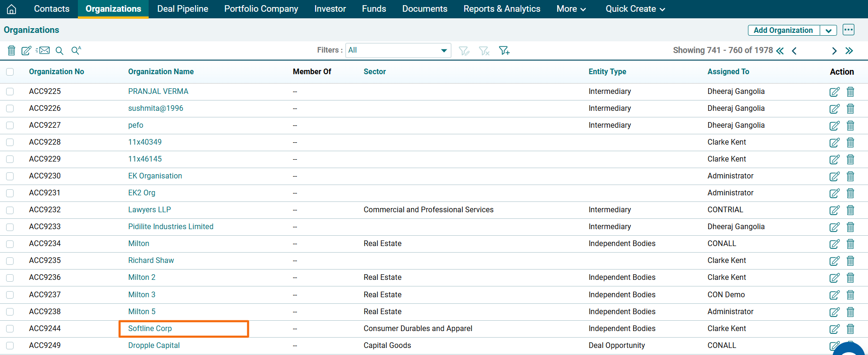Image resolution: width=868 pixels, height=355 pixels.
Task: Click the Add Organization button
Action: 783,31
